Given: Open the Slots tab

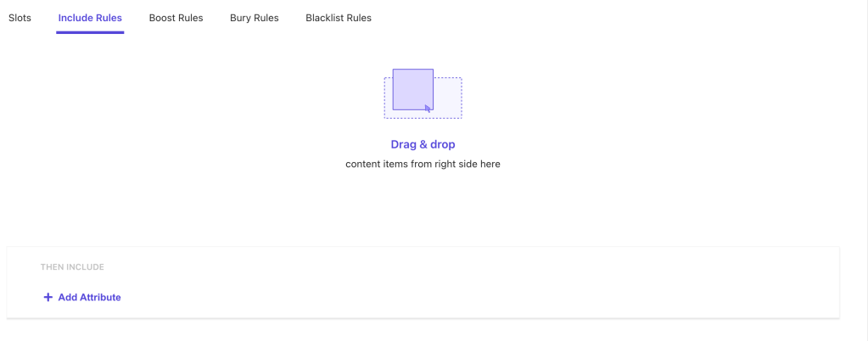Looking at the screenshot, I should coord(20,18).
